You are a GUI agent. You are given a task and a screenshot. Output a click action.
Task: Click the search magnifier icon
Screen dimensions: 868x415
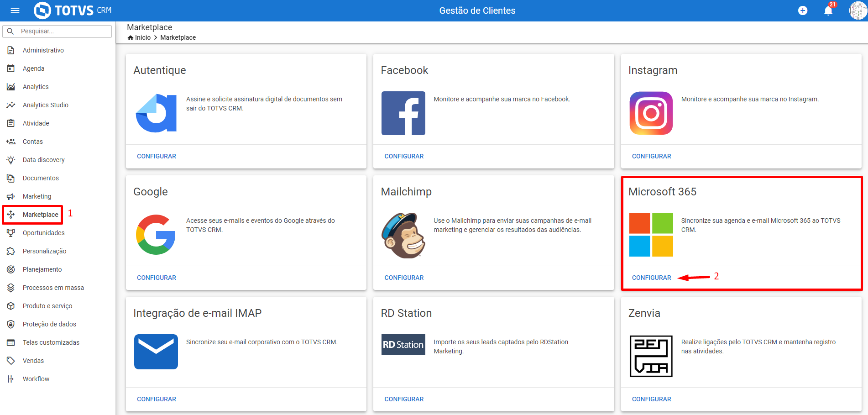click(10, 31)
